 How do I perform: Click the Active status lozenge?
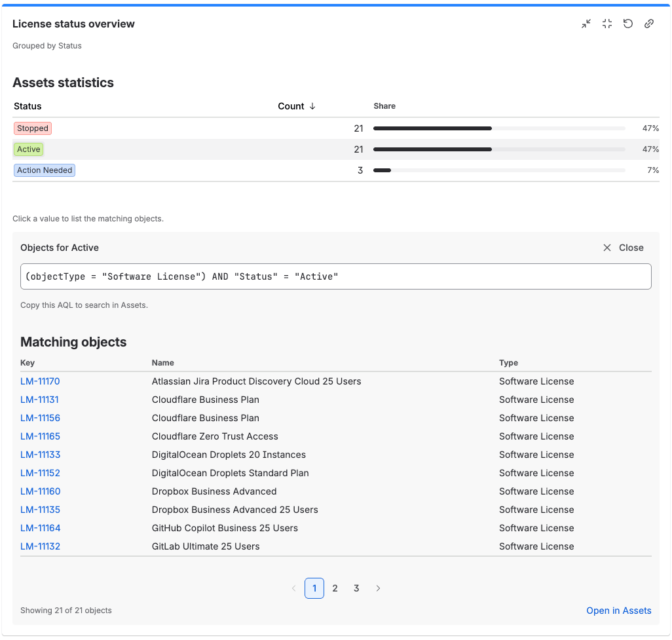tap(29, 149)
